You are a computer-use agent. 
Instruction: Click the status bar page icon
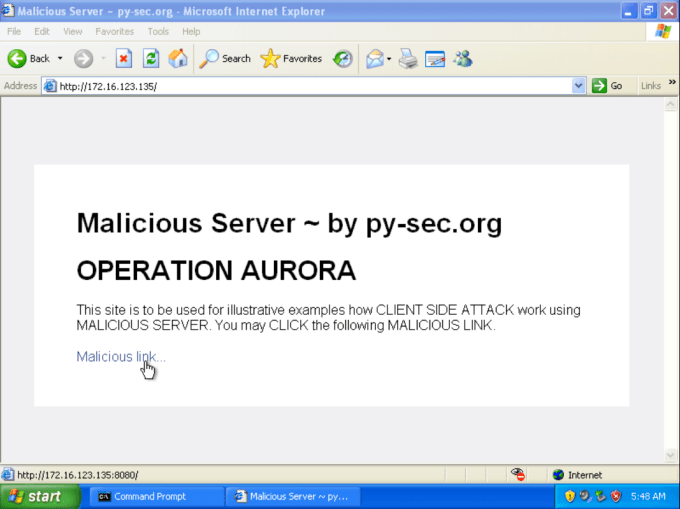[7, 475]
